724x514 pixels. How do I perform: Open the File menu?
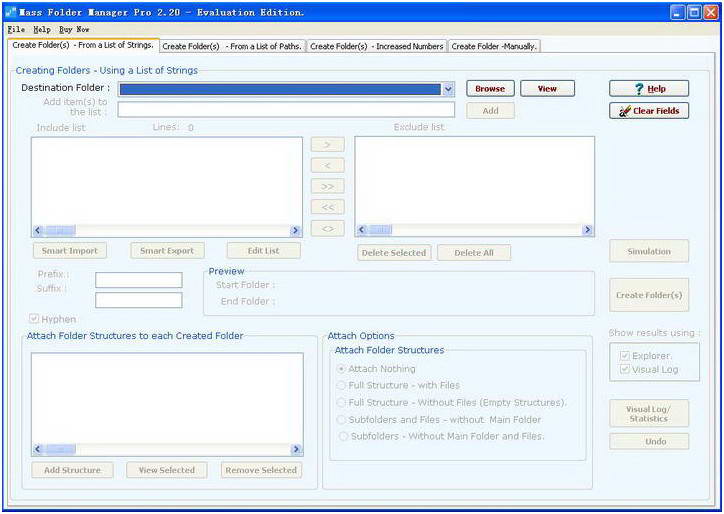[x=16, y=29]
